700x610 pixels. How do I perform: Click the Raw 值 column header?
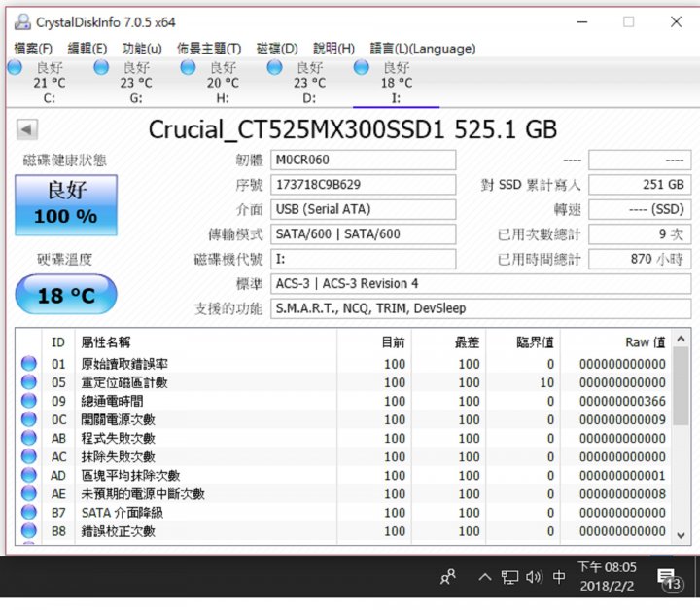click(615, 342)
